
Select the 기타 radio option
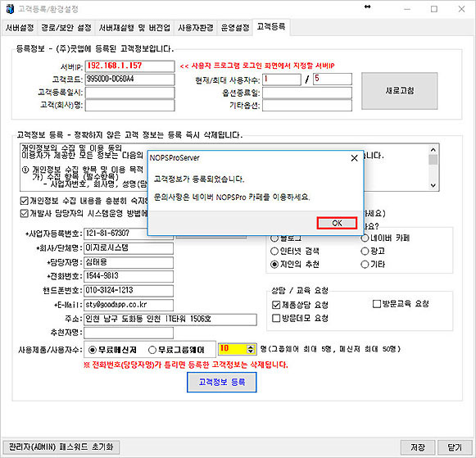coord(365,265)
